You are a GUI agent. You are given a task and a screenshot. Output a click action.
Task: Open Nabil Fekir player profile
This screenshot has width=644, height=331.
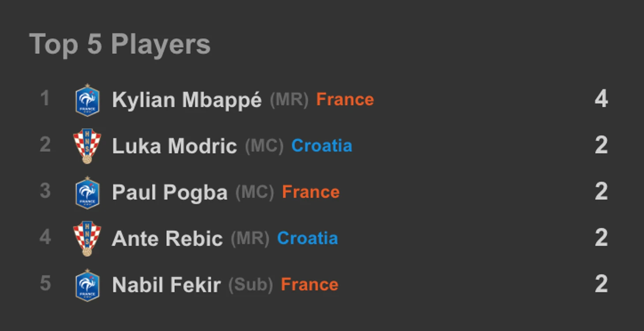[x=166, y=285]
